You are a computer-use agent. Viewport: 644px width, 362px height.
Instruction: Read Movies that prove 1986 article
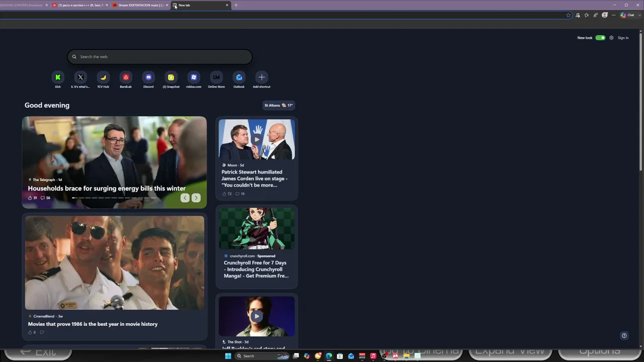point(93,324)
